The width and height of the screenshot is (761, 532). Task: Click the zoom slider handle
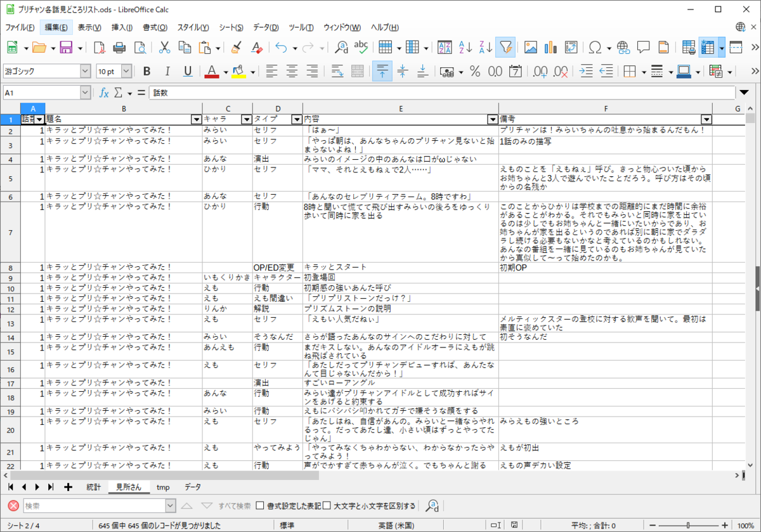tap(689, 526)
